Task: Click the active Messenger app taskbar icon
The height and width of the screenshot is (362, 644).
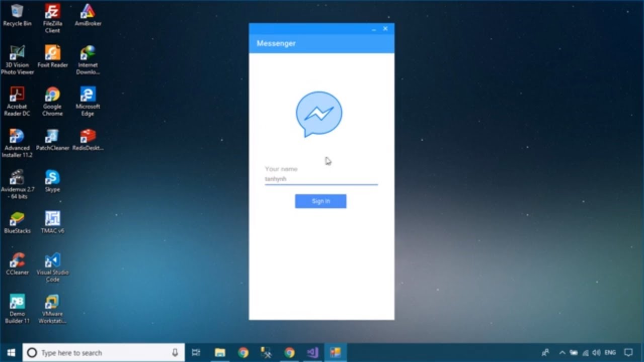Action: coord(336,352)
